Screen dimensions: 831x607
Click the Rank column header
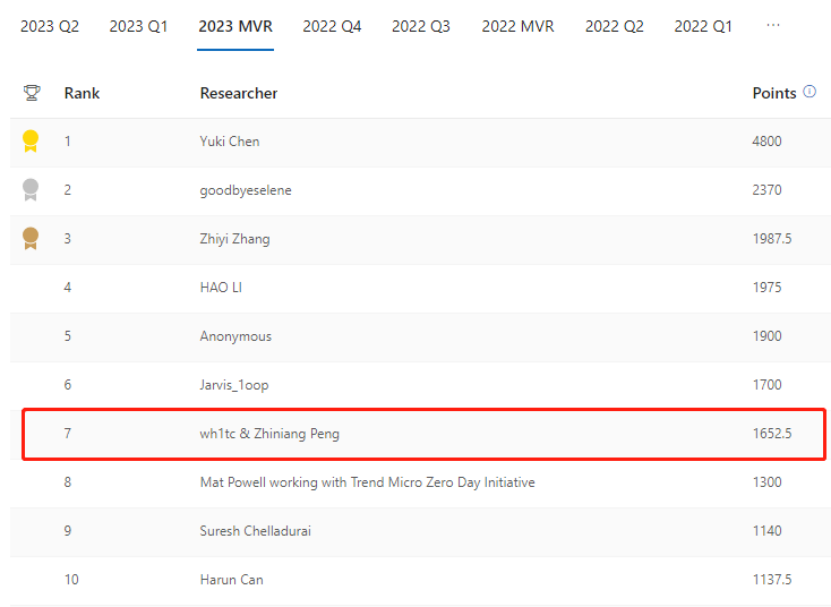(x=82, y=93)
